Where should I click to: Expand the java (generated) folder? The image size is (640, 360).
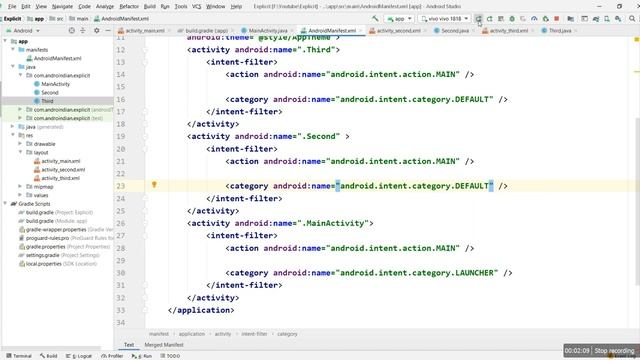point(13,127)
